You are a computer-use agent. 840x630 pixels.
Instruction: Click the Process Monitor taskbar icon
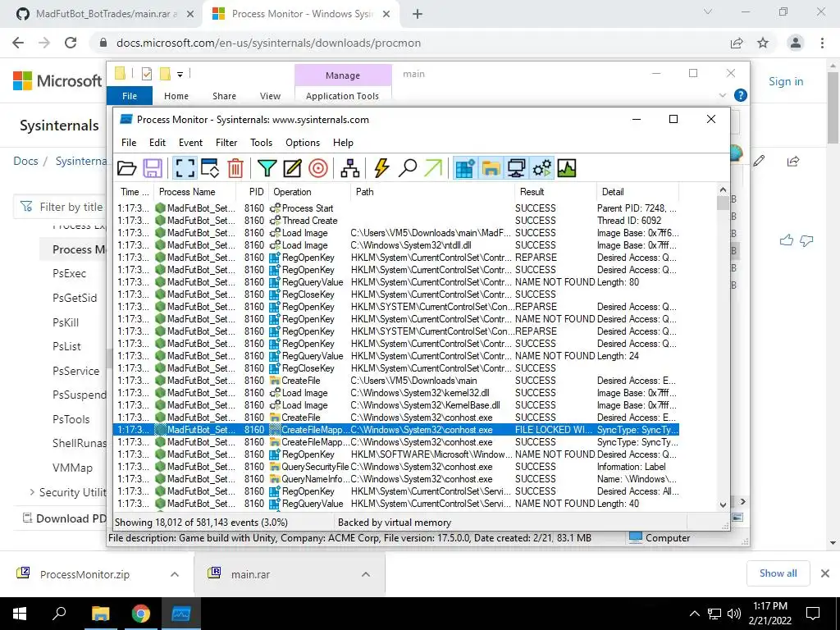(x=181, y=614)
